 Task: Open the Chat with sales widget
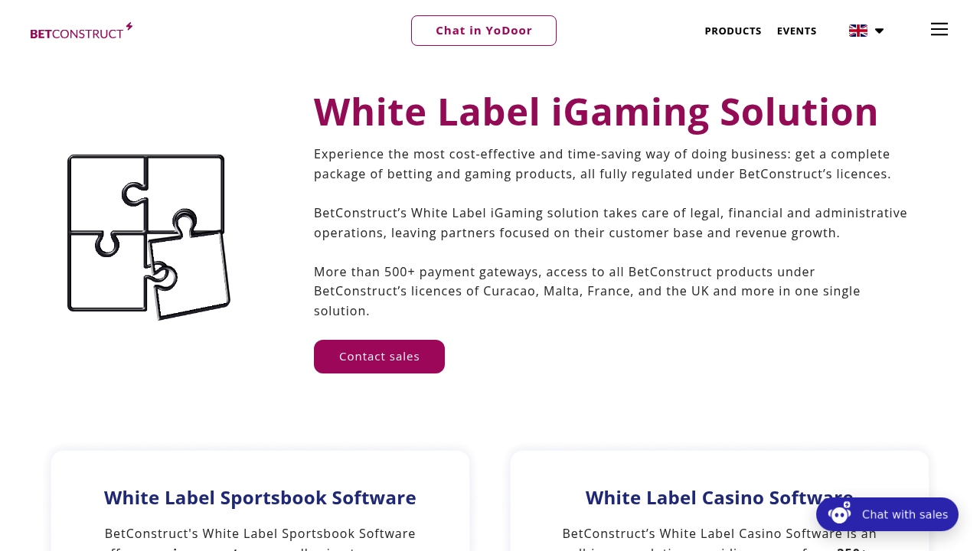[887, 514]
